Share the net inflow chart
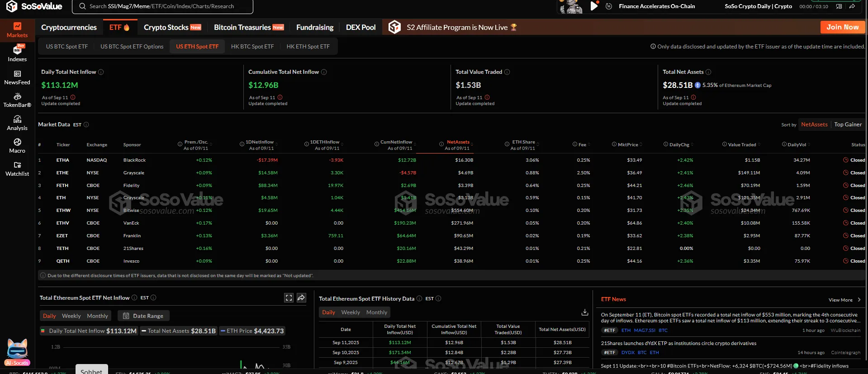Image resolution: width=868 pixels, height=374 pixels. (x=301, y=297)
